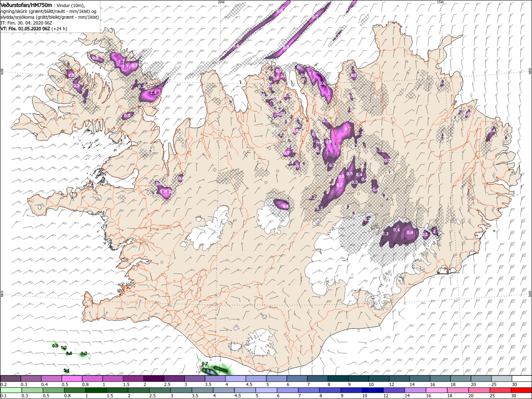Pick the upper scale swatch labeled 2

click(154, 379)
